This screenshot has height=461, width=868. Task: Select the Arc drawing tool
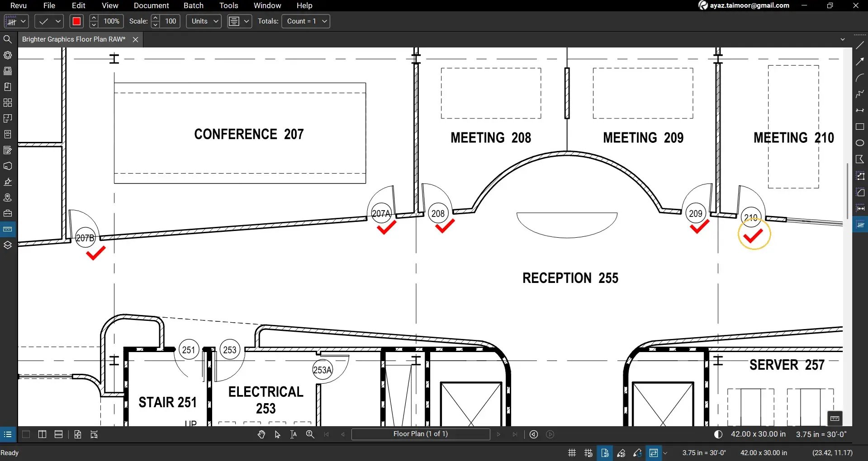tap(860, 78)
